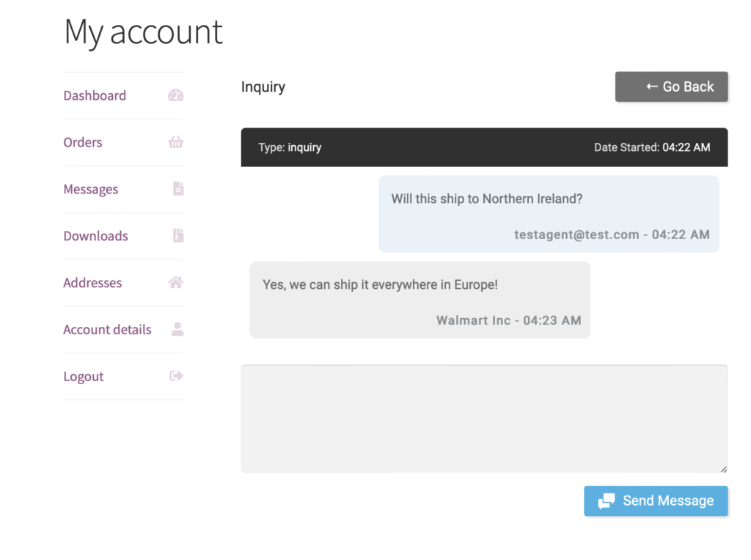Click the Downloads file icon

[178, 235]
